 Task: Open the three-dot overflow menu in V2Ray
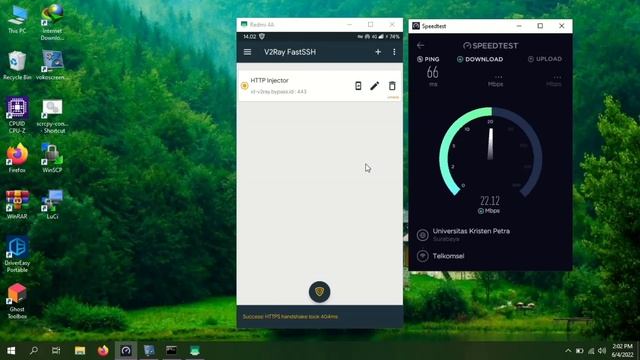tap(394, 52)
